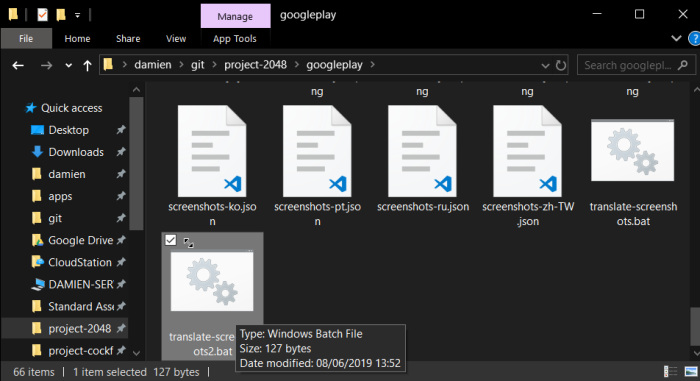
Task: Select the screenshots-zh-TW.json file icon
Action: [x=527, y=151]
